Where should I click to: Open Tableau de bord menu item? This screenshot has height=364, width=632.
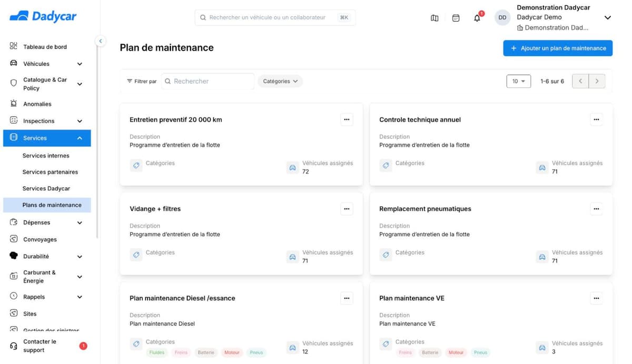45,47
